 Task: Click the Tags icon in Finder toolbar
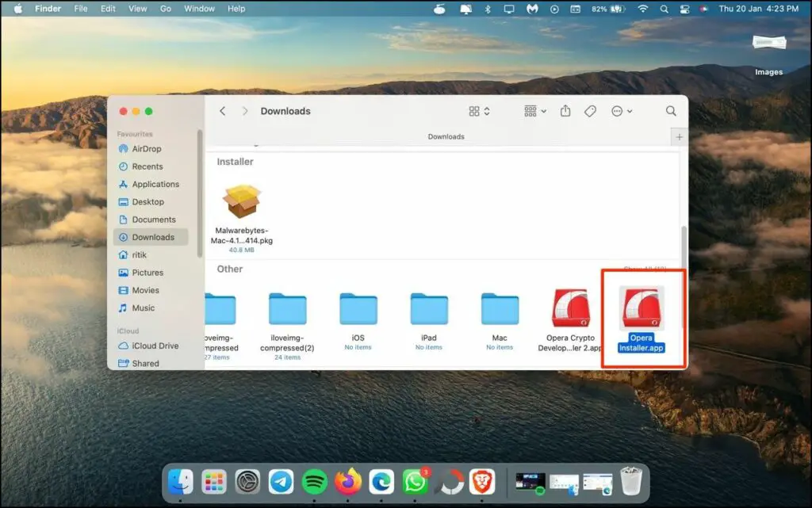click(x=590, y=111)
